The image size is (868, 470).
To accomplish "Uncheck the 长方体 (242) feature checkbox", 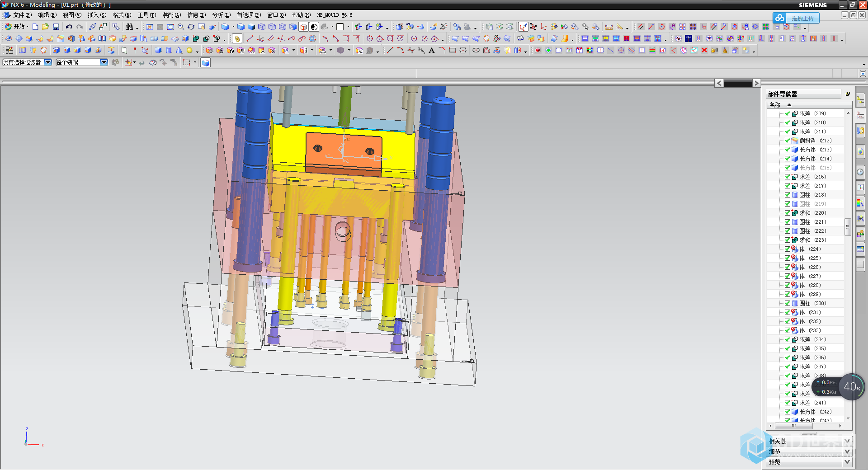I will coord(788,412).
